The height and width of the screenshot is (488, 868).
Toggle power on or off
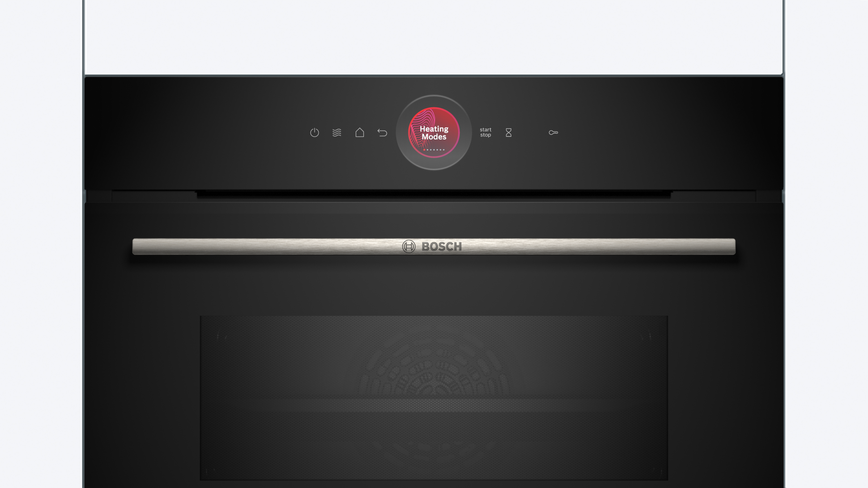tap(315, 132)
